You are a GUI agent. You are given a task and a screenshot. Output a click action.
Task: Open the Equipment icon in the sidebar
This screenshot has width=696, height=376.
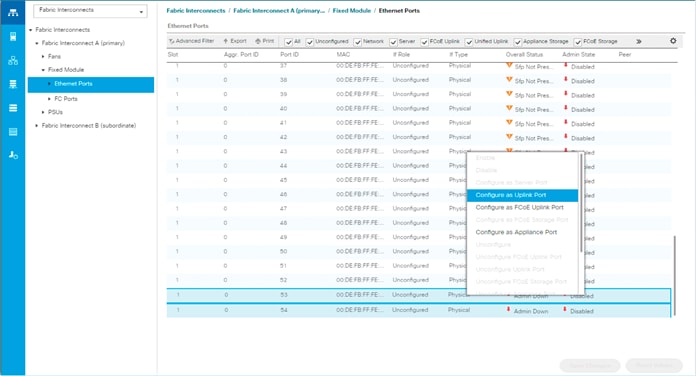point(13,12)
